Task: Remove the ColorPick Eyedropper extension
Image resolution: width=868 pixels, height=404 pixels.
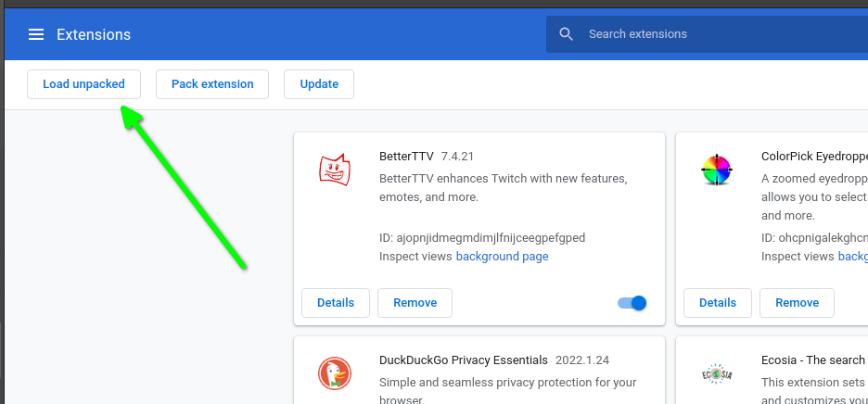Action: point(798,303)
